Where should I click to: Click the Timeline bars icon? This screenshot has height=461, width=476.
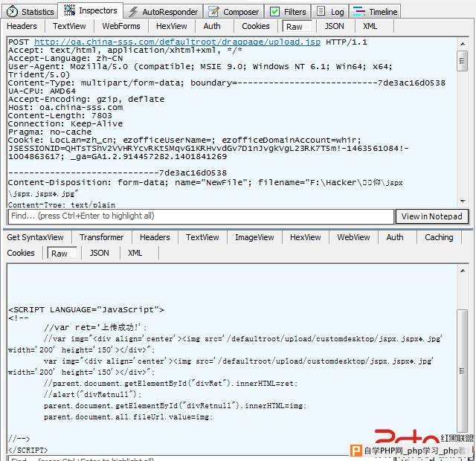tap(359, 11)
